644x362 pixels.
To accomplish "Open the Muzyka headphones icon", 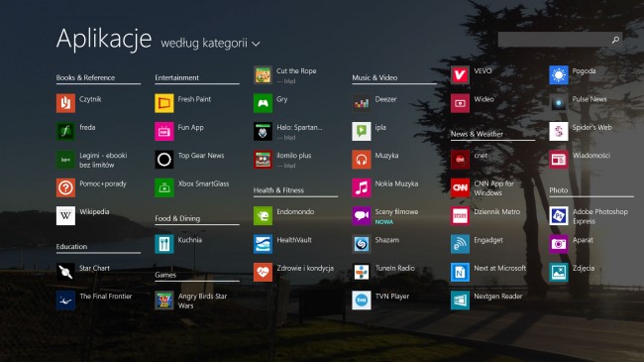I will click(x=362, y=160).
